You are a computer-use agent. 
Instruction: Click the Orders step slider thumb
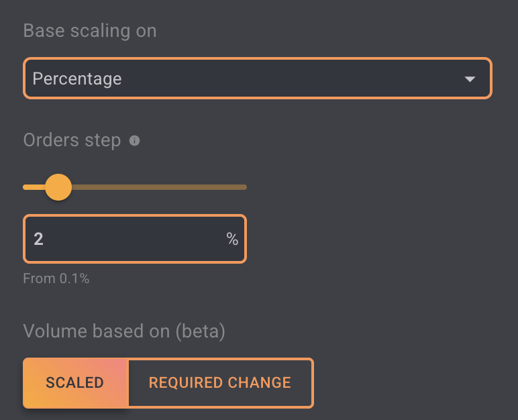(58, 187)
